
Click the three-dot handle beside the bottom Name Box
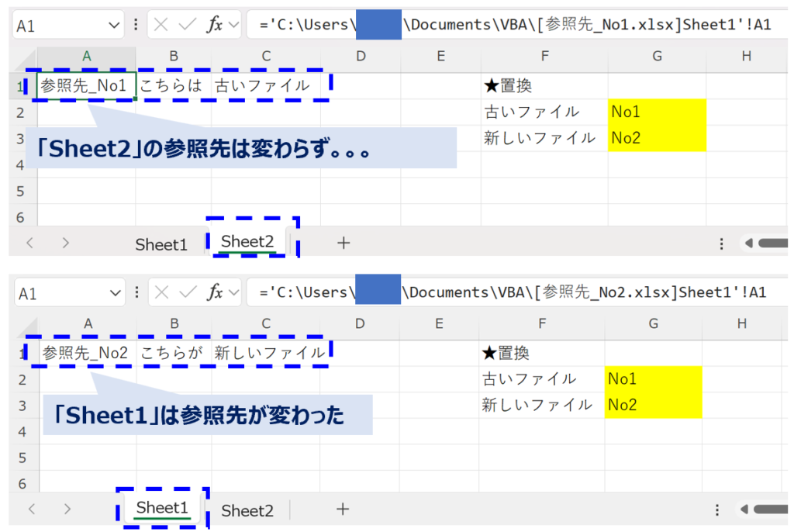coord(136,292)
